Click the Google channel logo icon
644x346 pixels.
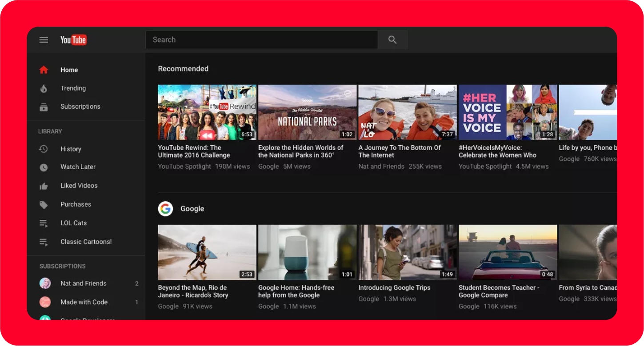pyautogui.click(x=165, y=209)
